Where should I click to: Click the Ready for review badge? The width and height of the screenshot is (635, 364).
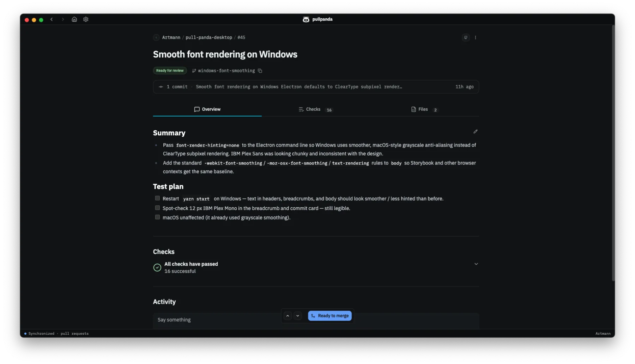click(170, 70)
